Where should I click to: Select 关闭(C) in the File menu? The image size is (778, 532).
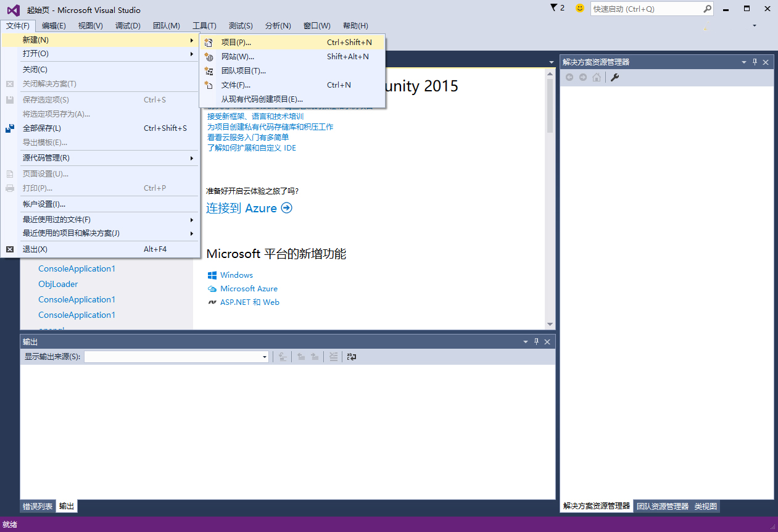(x=101, y=70)
